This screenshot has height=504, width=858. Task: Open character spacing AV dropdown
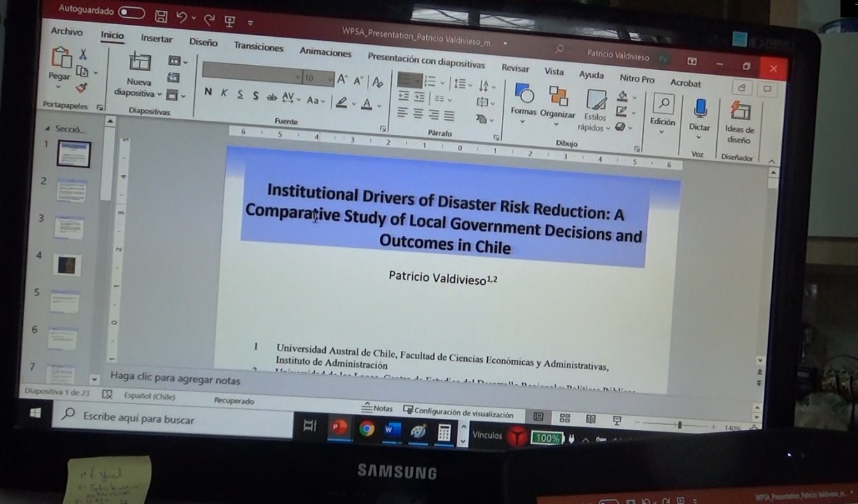pyautogui.click(x=291, y=99)
